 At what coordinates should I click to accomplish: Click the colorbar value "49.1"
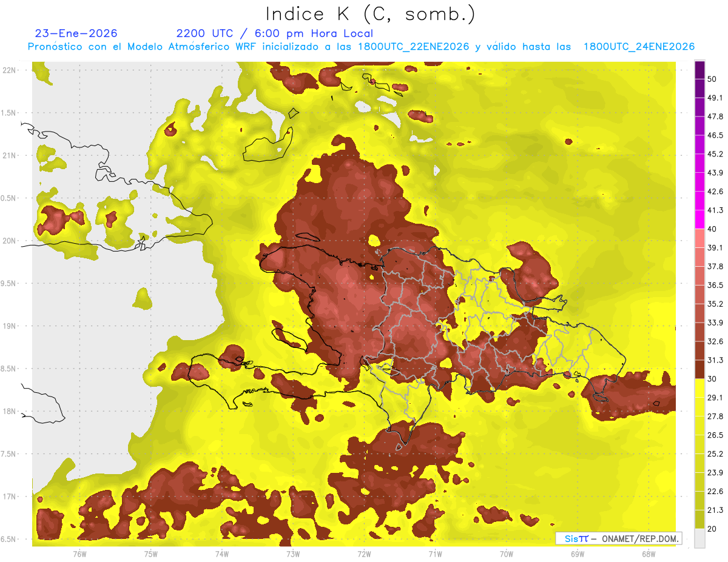coord(715,98)
